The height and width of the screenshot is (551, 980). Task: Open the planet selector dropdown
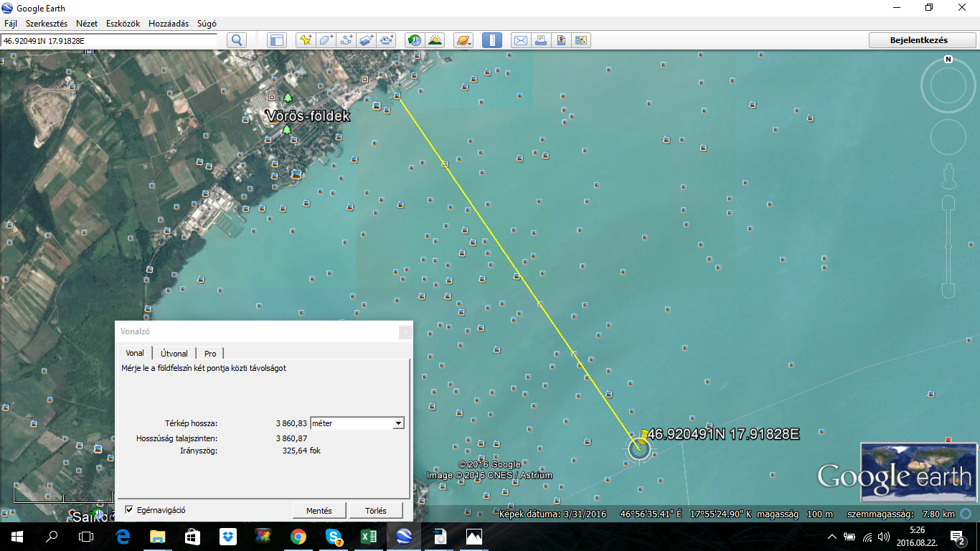click(463, 40)
